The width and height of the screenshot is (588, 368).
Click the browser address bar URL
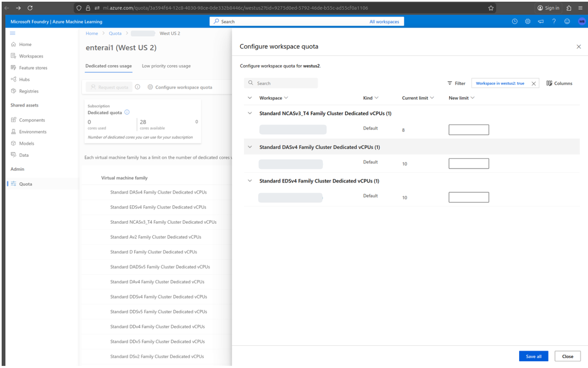[236, 8]
